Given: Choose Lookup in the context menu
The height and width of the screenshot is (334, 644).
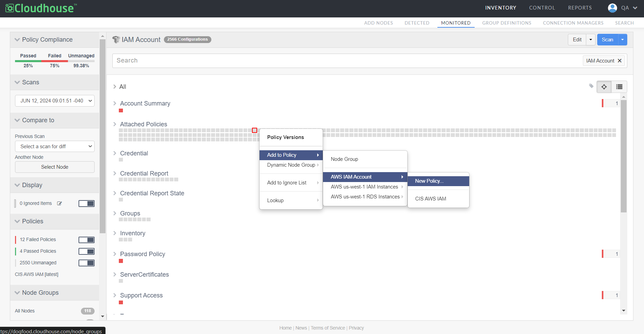Looking at the screenshot, I should click(291, 200).
